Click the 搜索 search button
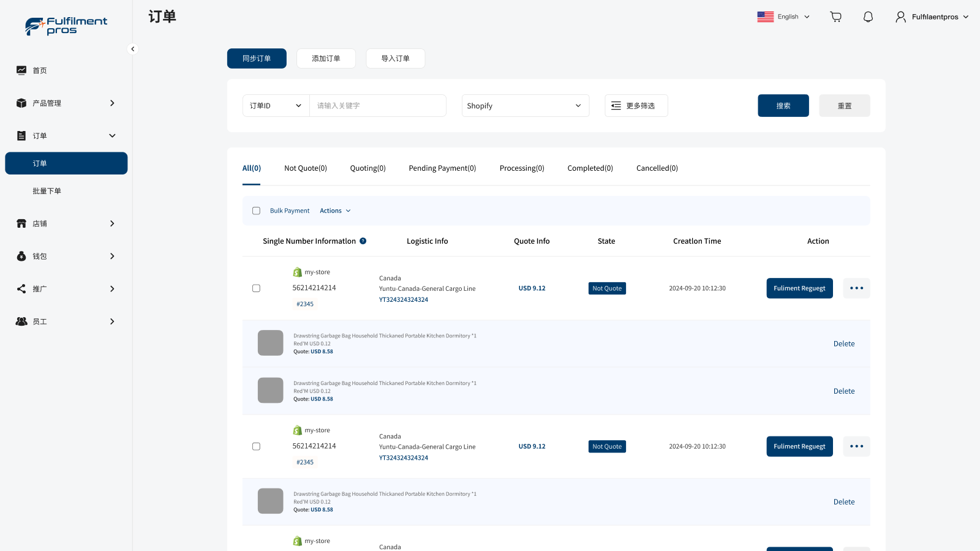Screen dimensions: 980x551 click(x=783, y=105)
